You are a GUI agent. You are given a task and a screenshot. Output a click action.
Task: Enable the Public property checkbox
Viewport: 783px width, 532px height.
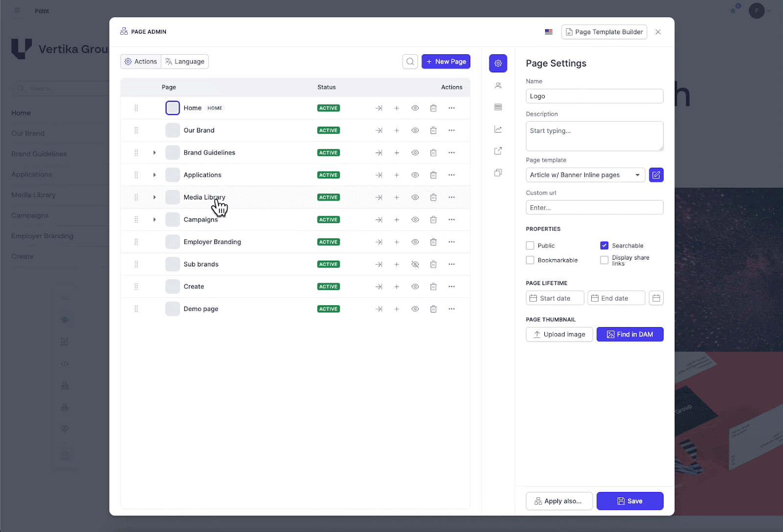pyautogui.click(x=530, y=245)
